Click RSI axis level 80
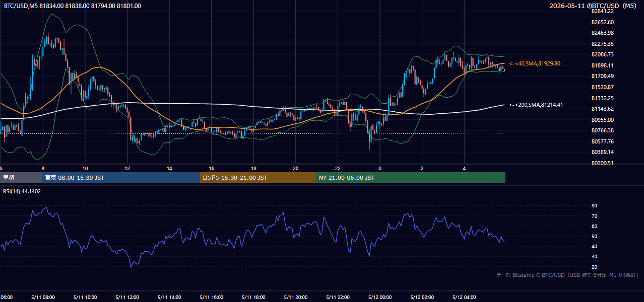 coord(595,206)
